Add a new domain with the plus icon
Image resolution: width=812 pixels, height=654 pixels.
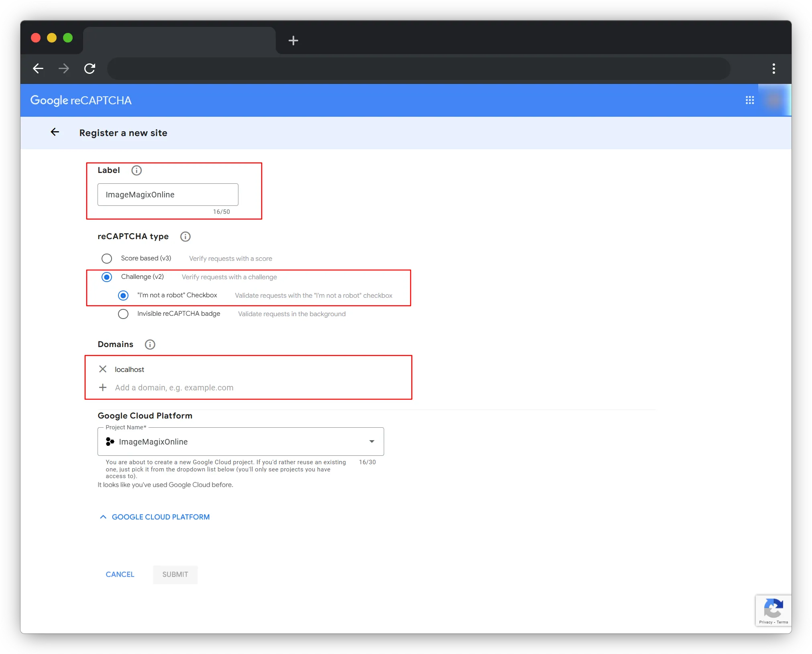point(103,387)
